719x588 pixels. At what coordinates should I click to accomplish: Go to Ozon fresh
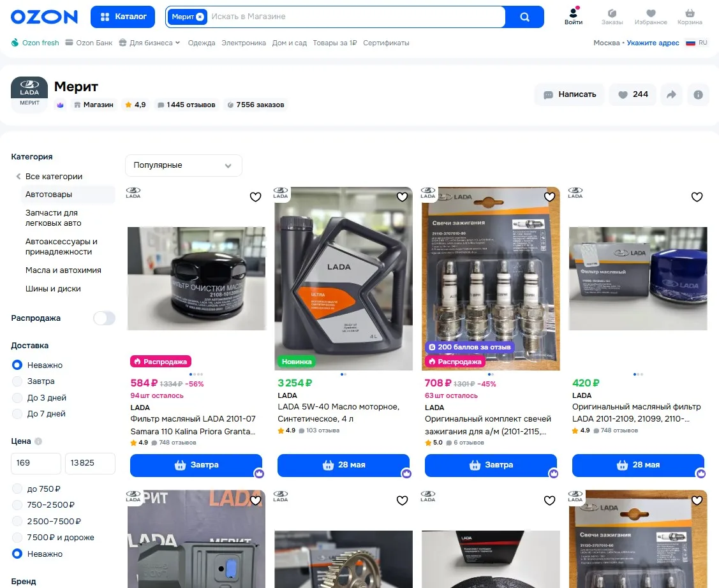[35, 43]
